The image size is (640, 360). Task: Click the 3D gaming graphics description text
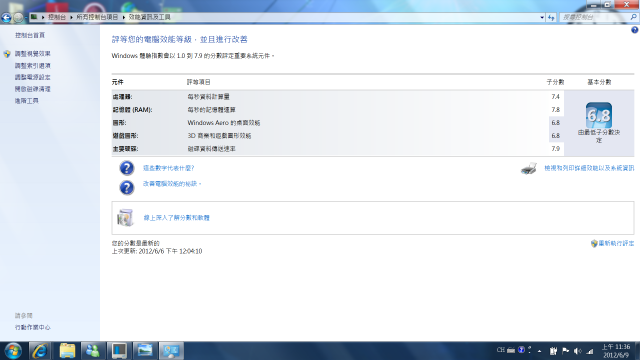point(219,136)
